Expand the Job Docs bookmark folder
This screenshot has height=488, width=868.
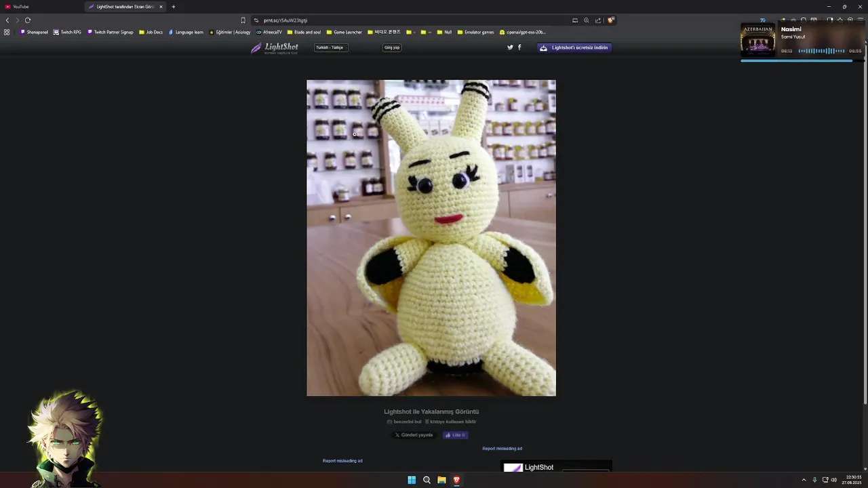pos(151,32)
